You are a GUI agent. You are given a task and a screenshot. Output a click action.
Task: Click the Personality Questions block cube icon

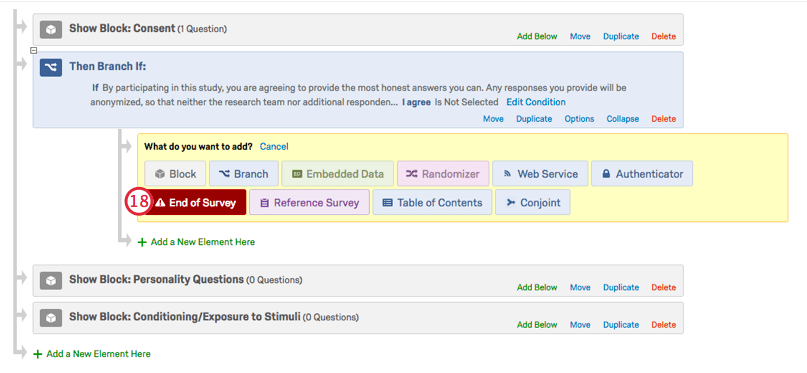pos(50,280)
